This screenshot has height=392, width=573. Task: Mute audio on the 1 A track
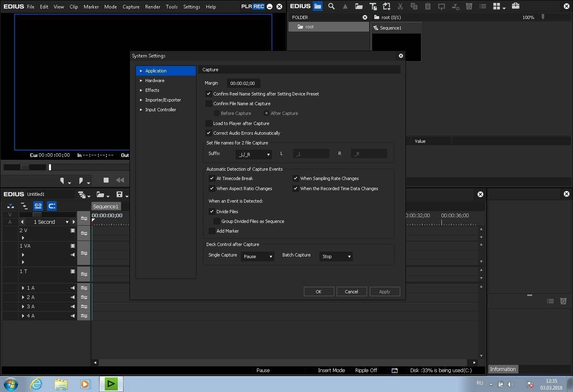point(73,288)
